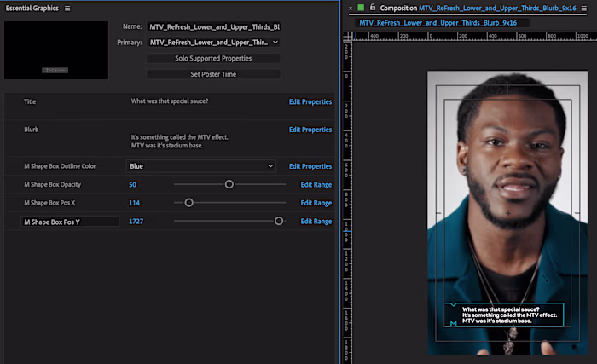The width and height of the screenshot is (597, 364).
Task: Click M Shape Box Opacity label
Action: click(53, 184)
